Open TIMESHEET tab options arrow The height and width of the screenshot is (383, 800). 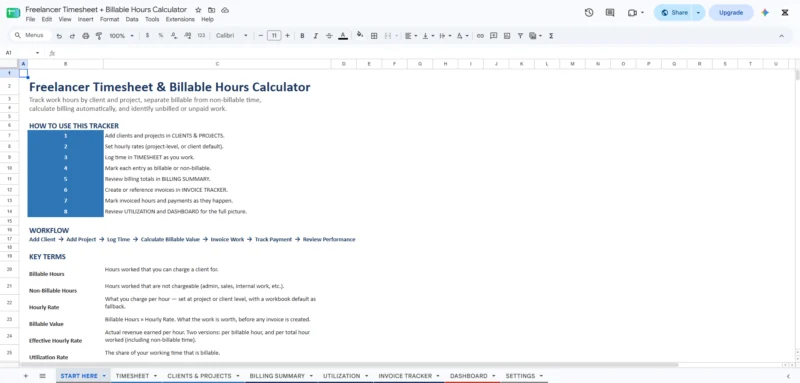pos(155,376)
